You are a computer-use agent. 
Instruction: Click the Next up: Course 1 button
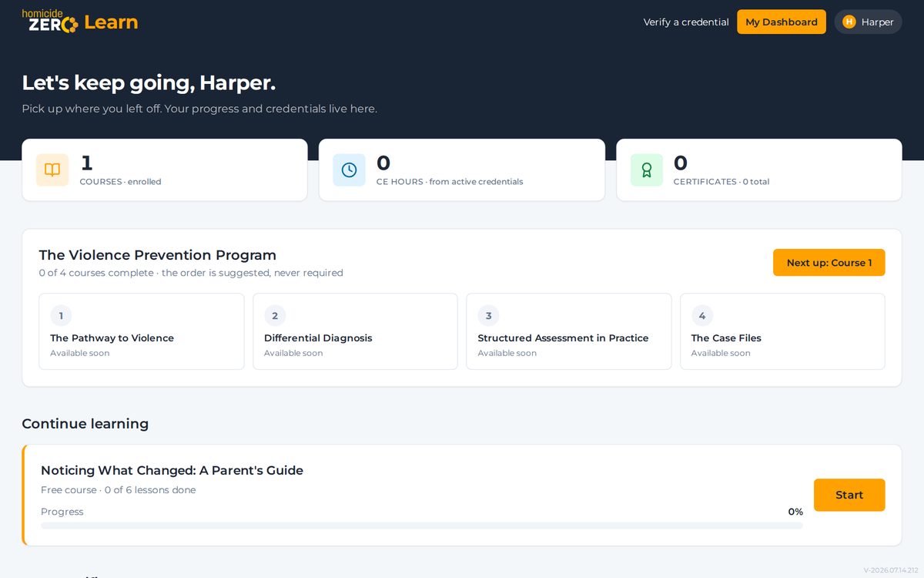(x=829, y=263)
